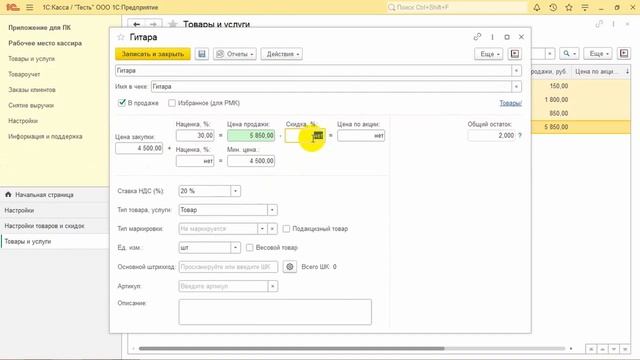
Task: Click Основной штрихкод input field
Action: tap(229, 267)
